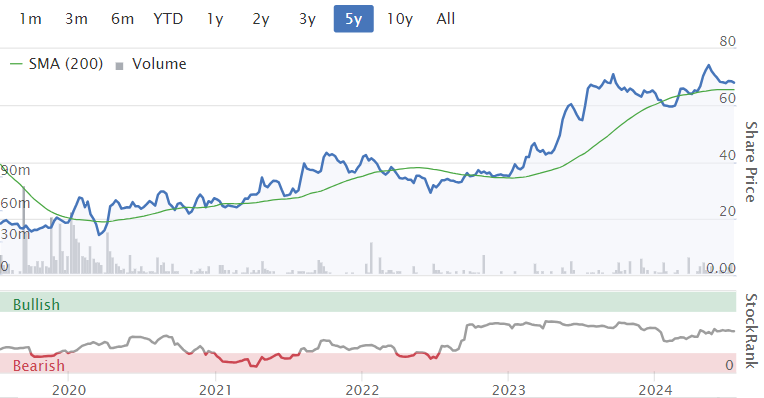Show All price history

point(446,19)
